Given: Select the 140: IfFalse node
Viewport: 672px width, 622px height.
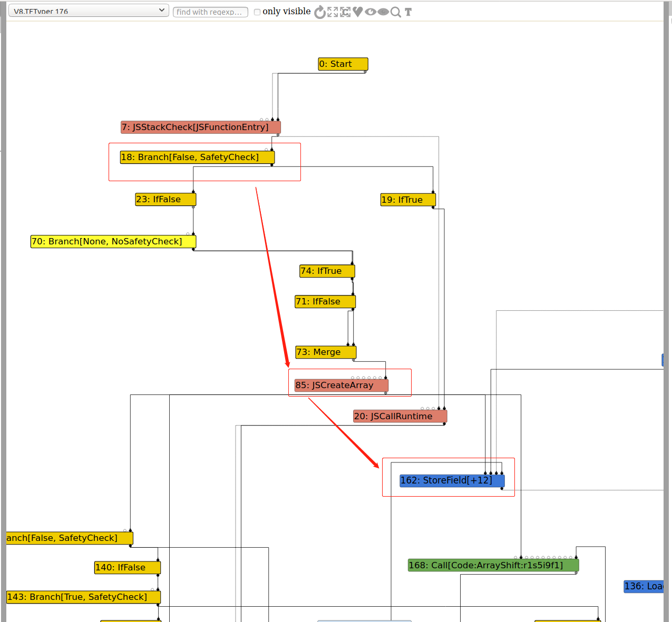Looking at the screenshot, I should tap(128, 568).
